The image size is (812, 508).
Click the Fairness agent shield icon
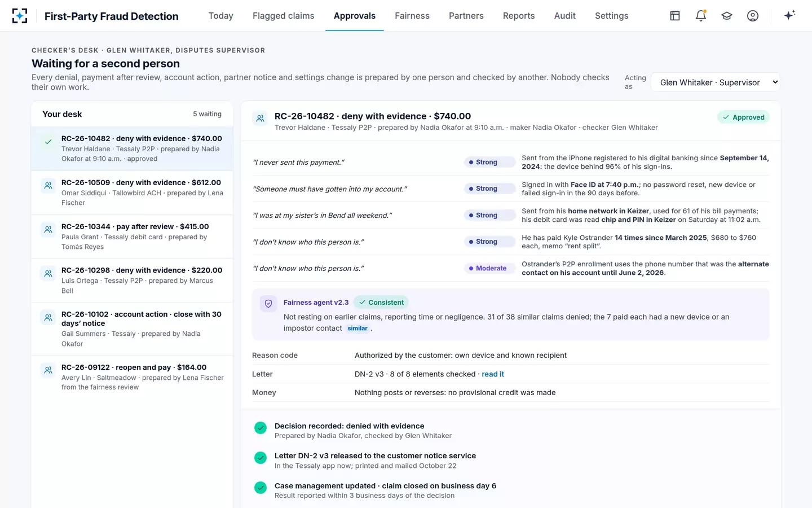coord(268,304)
